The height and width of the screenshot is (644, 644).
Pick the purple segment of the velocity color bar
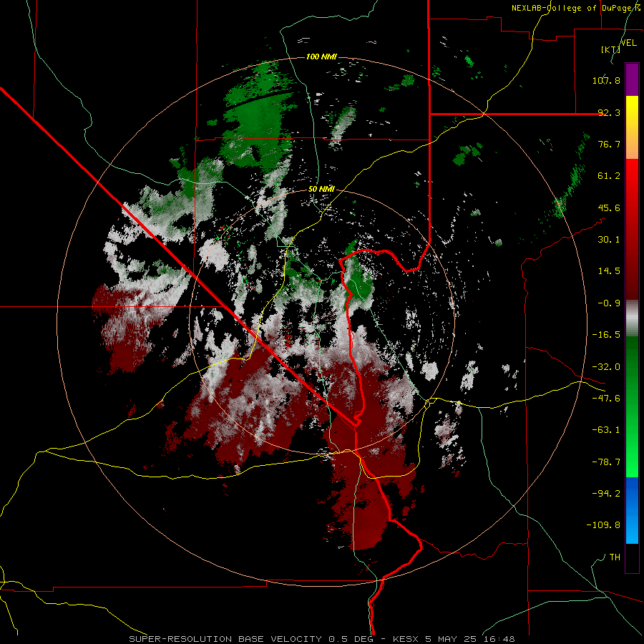(x=632, y=79)
